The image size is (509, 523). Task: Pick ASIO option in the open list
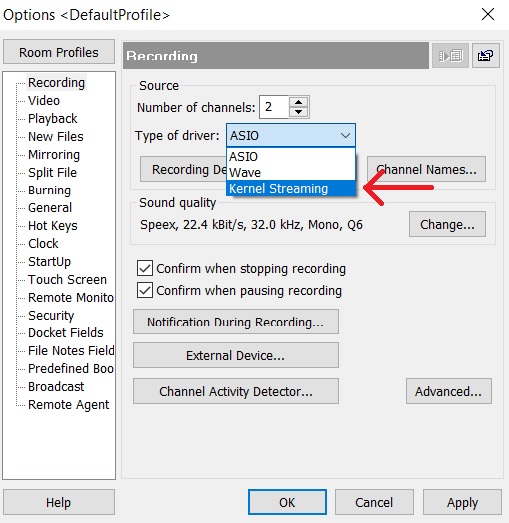pos(291,156)
